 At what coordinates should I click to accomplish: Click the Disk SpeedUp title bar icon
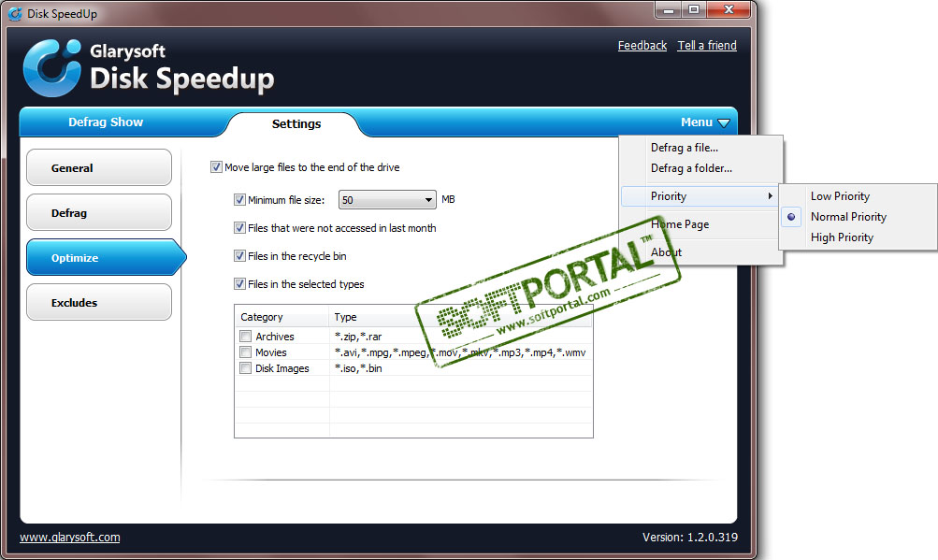[15, 13]
